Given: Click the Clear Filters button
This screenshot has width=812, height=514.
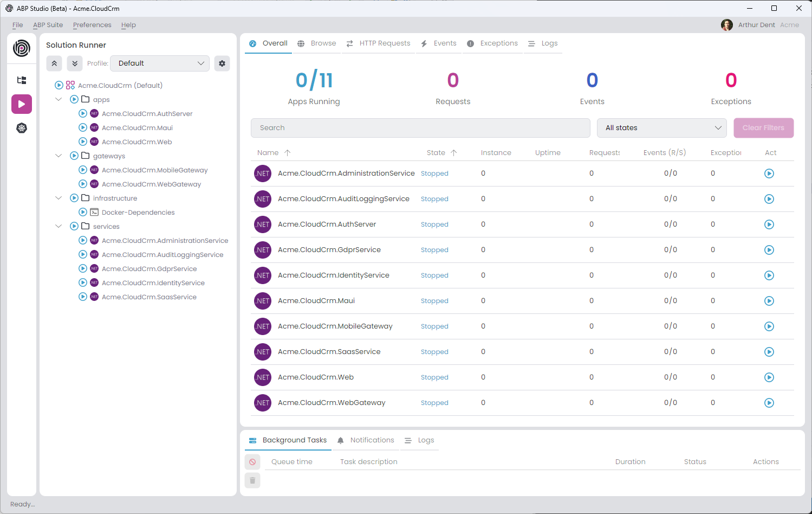Looking at the screenshot, I should (x=763, y=128).
